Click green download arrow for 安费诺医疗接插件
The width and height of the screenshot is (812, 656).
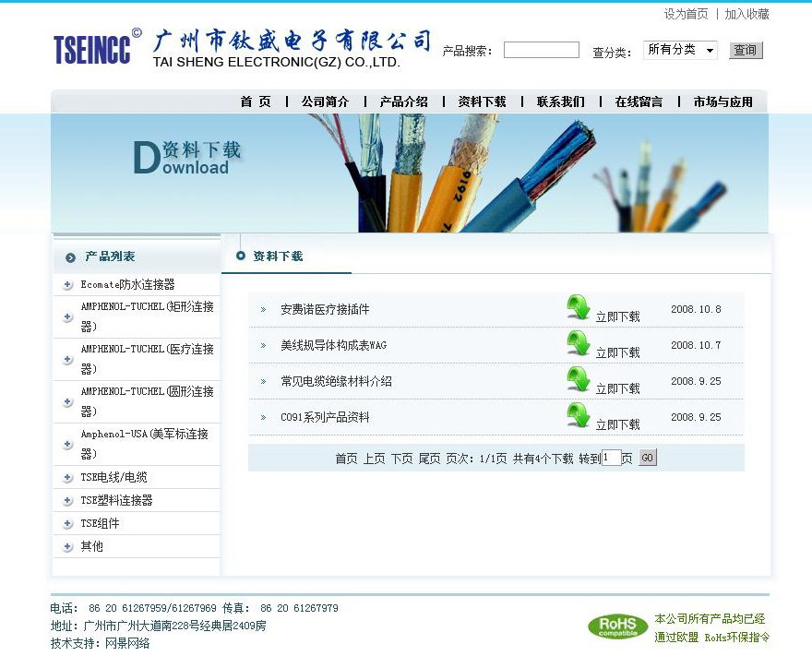578,307
